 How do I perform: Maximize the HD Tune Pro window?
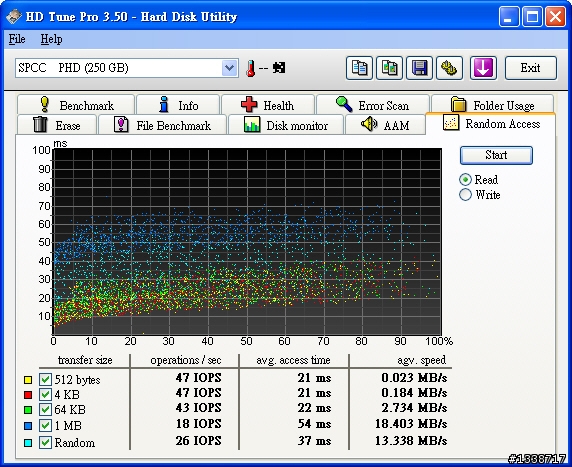(x=532, y=17)
